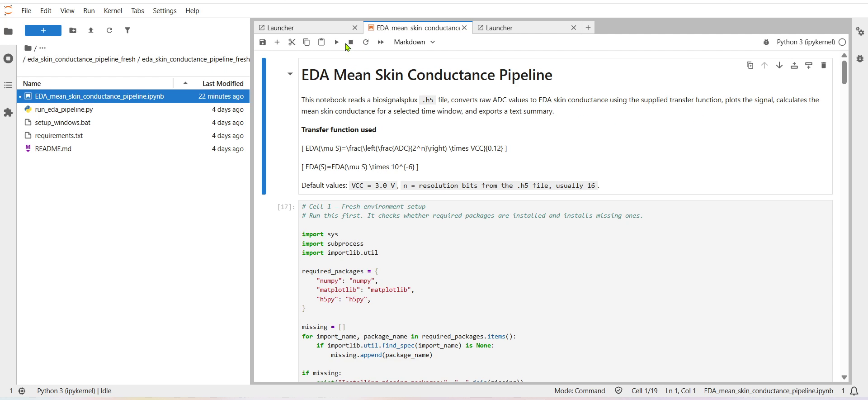Insert a cell below with plus icon

click(278, 42)
